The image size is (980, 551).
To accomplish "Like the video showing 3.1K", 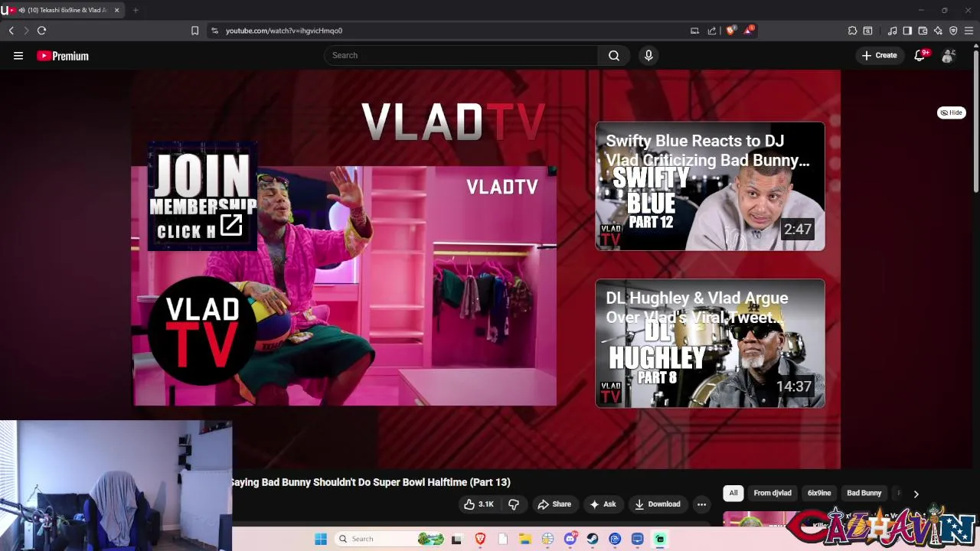I will tap(479, 504).
